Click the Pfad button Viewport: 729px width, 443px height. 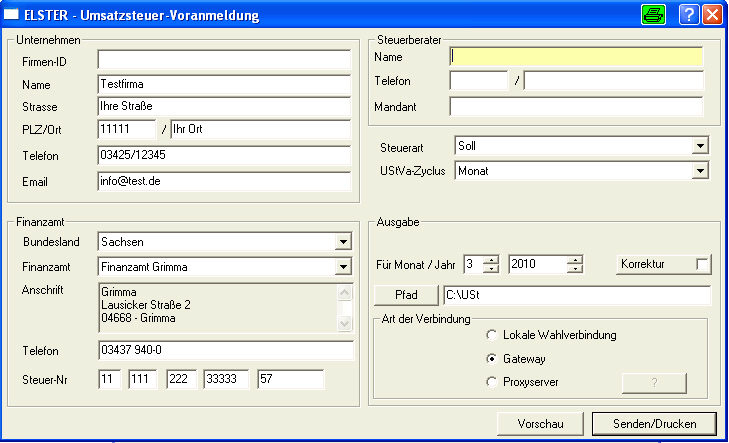[x=406, y=295]
